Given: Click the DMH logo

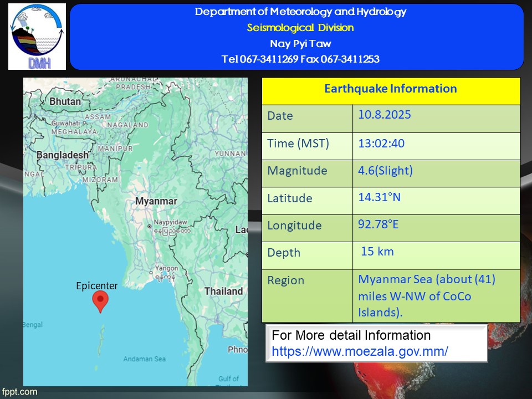Looking at the screenshot, I should point(37,37).
